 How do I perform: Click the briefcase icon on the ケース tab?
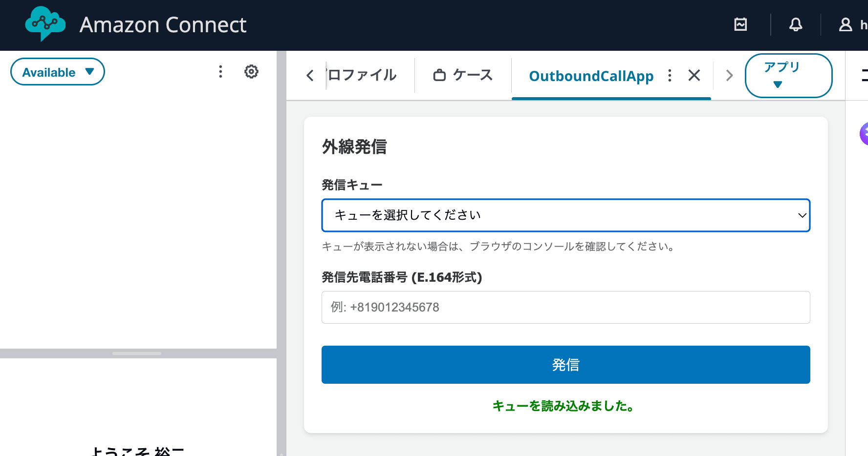tap(440, 75)
